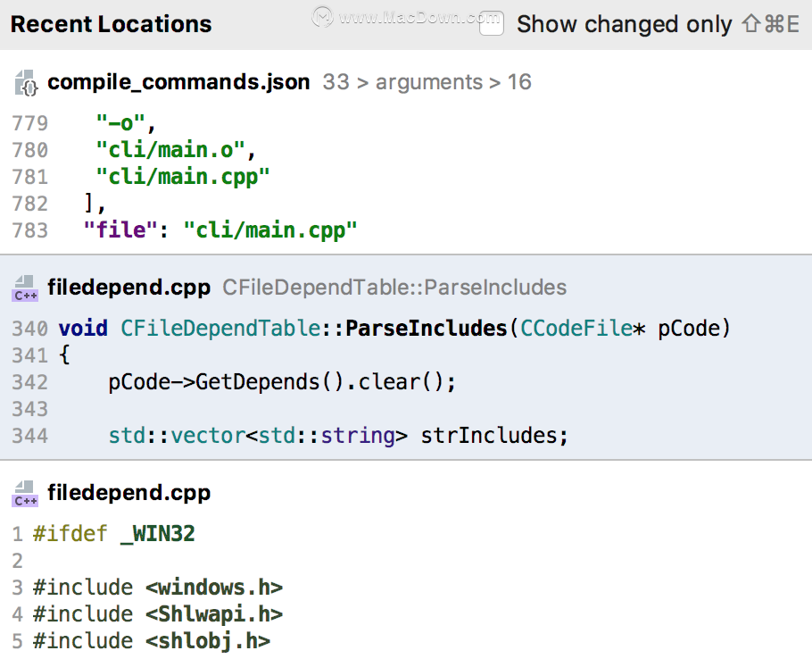Click the Show changed only label
The image size is (812, 659).
point(625,24)
